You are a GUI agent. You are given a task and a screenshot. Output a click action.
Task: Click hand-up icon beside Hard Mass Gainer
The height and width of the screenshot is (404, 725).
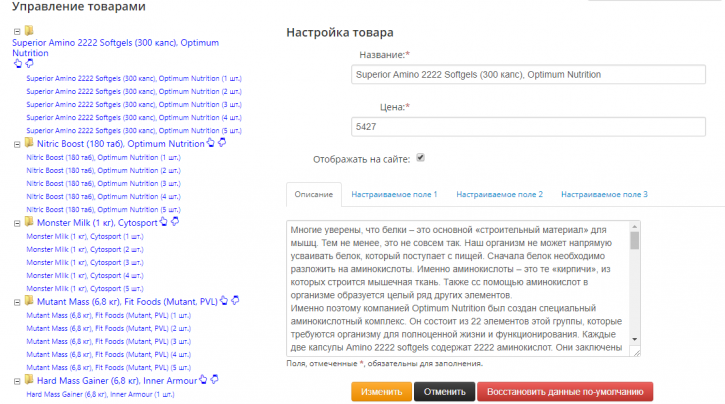(203, 380)
